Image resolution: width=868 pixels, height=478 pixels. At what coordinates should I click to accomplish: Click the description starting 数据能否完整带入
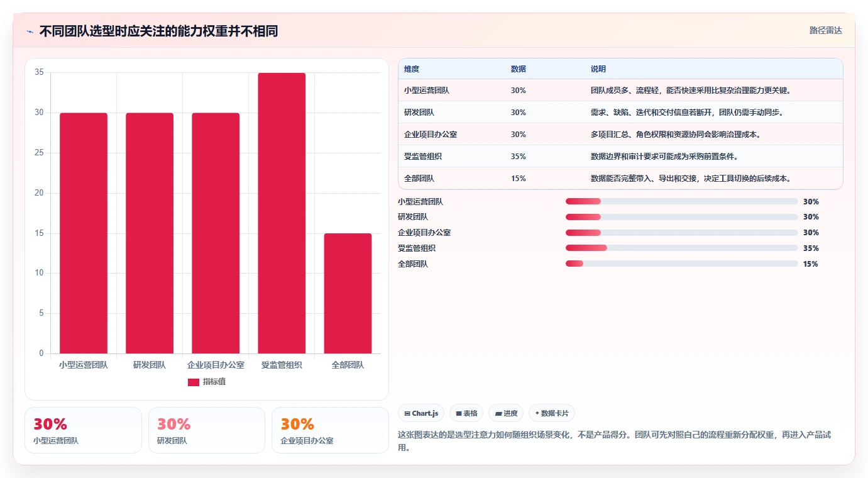tap(691, 179)
